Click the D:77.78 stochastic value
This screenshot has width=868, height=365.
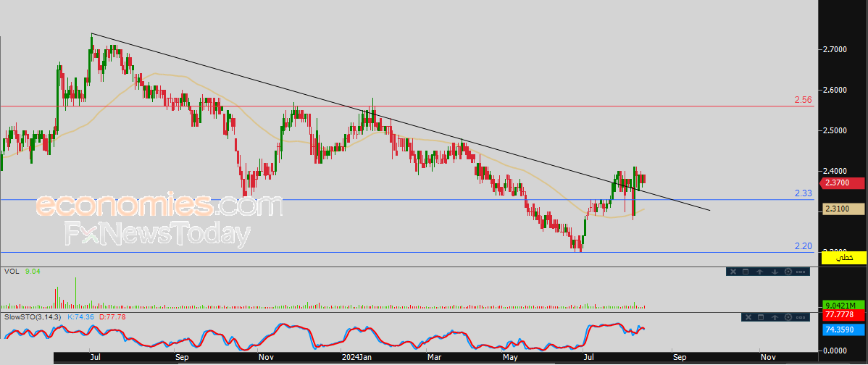point(112,317)
